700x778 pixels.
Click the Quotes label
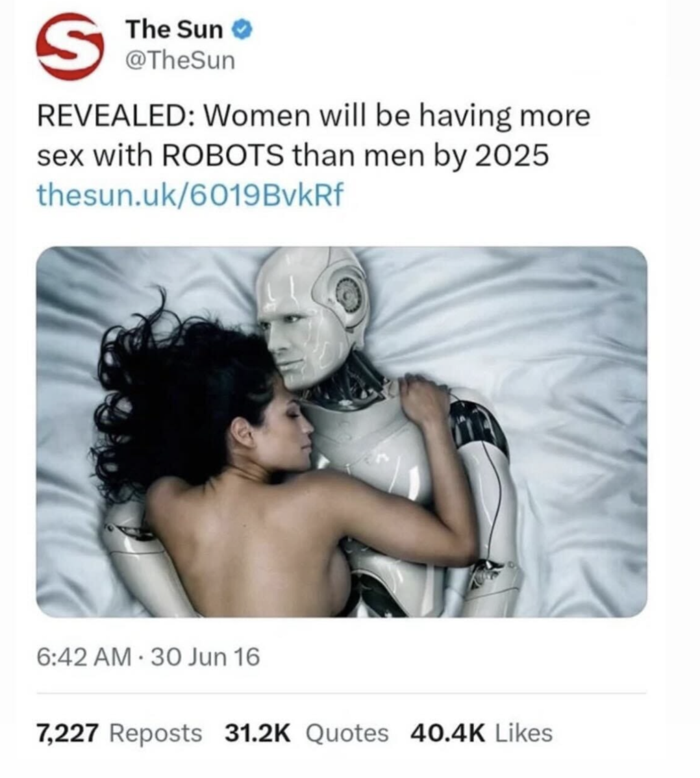[347, 733]
